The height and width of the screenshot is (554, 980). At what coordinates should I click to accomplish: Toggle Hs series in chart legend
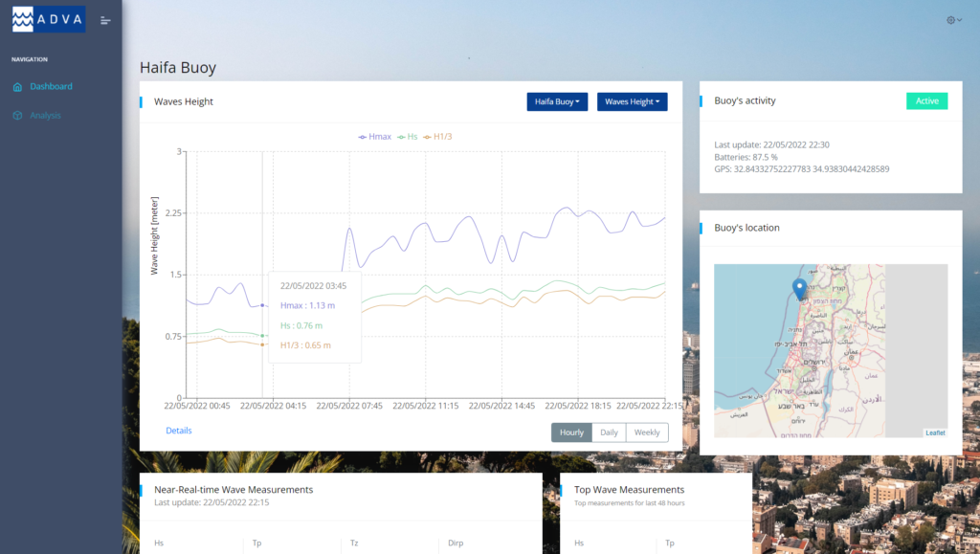(x=408, y=137)
